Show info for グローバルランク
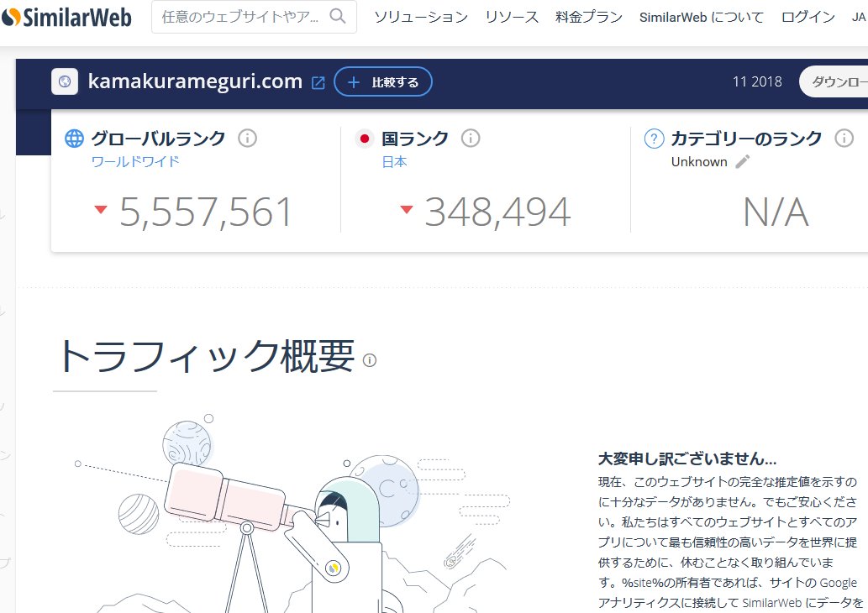 tap(247, 138)
